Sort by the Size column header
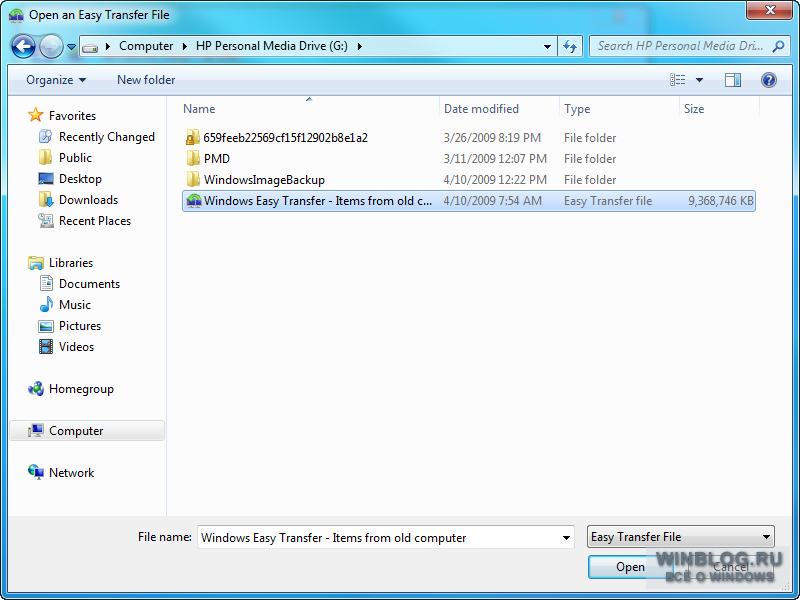 [x=694, y=109]
